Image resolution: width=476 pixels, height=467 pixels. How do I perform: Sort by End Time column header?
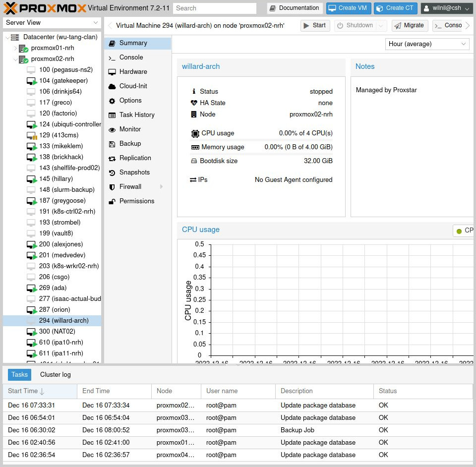click(x=114, y=391)
